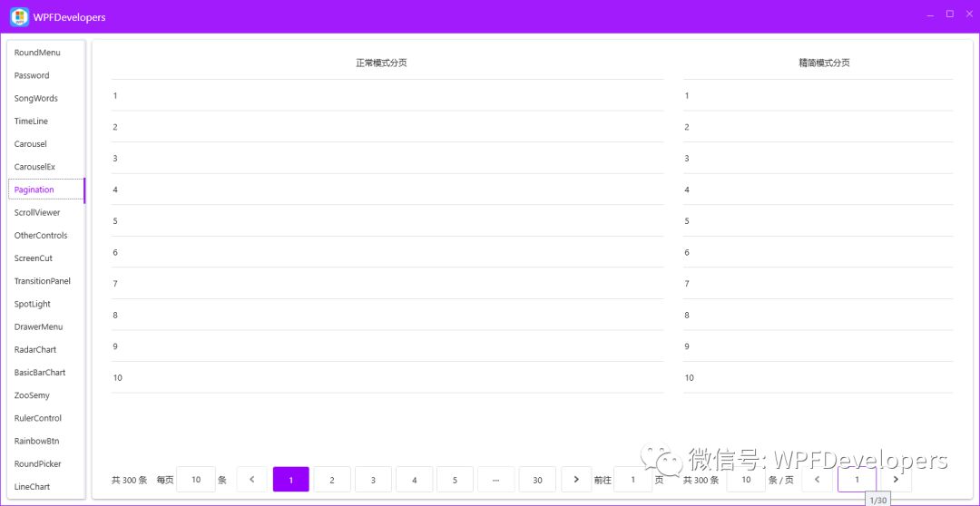980x506 pixels.
Task: Select page 30 in pagination
Action: point(537,480)
